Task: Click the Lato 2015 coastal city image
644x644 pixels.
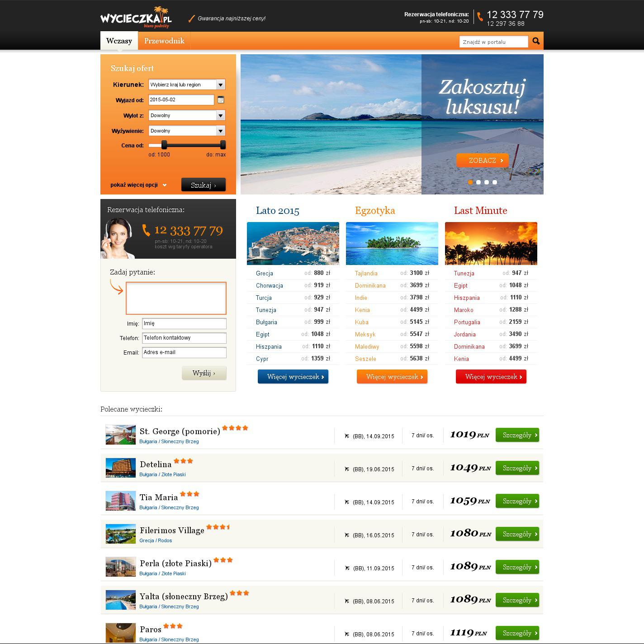Action: tap(293, 243)
